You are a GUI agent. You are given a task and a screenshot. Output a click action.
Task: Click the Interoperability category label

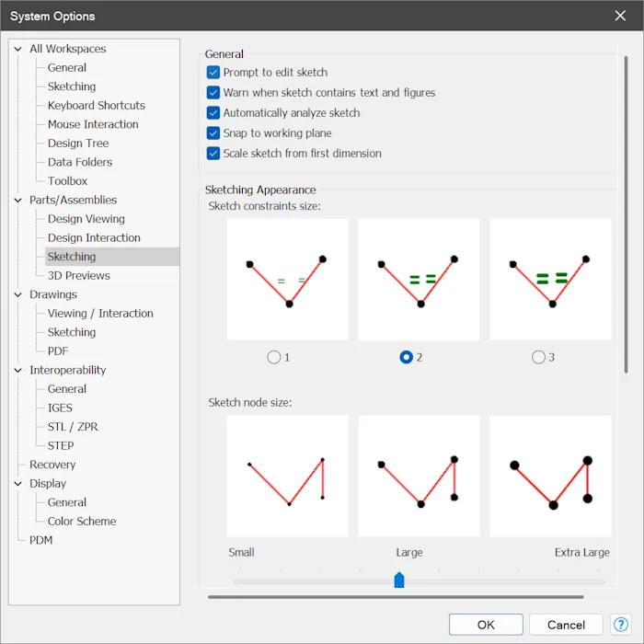click(x=68, y=370)
